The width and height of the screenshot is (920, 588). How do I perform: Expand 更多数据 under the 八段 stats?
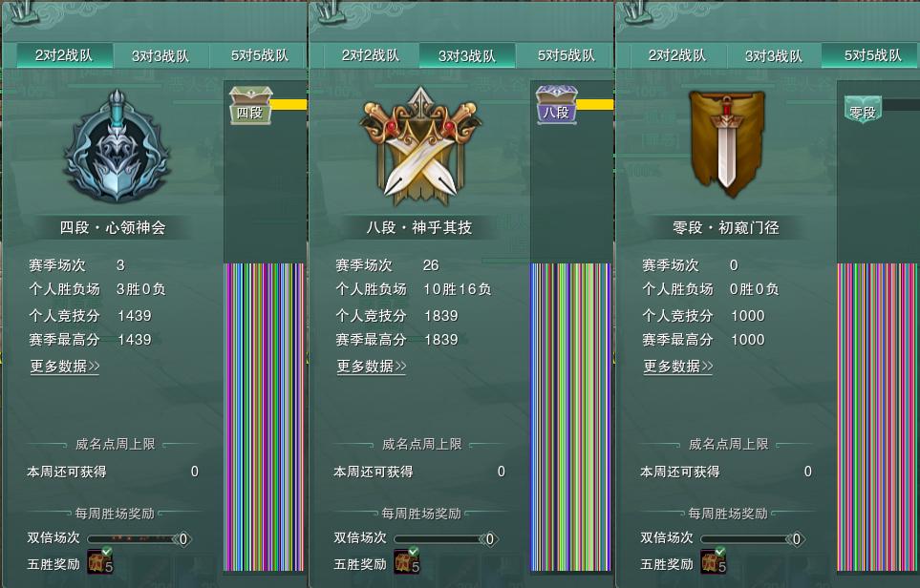tap(372, 367)
